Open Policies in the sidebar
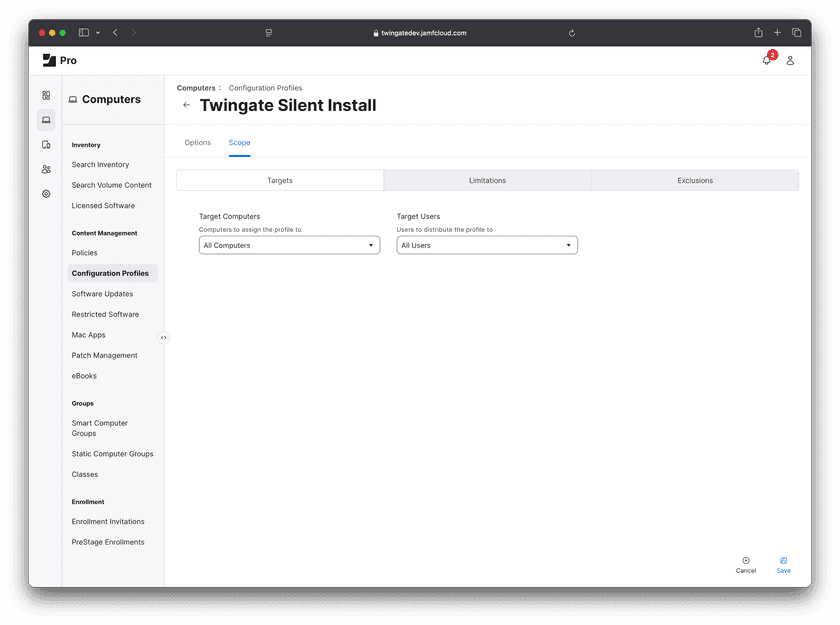This screenshot has height=625, width=840. (85, 253)
